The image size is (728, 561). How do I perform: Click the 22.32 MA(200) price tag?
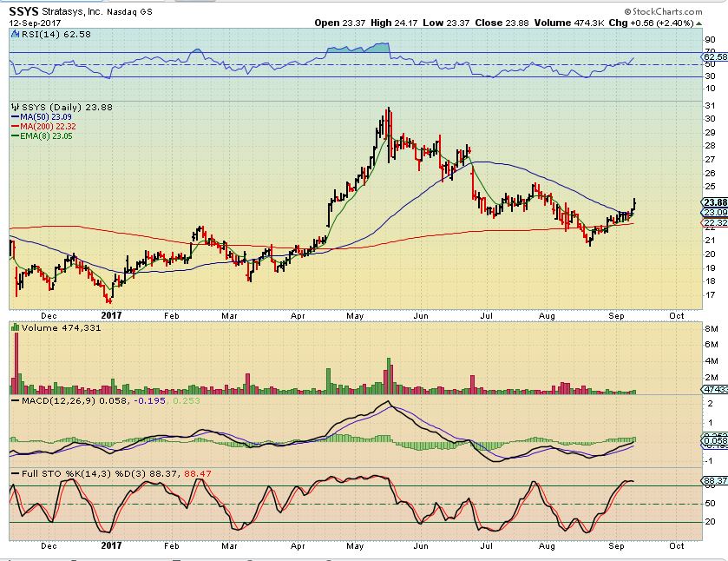tap(713, 222)
